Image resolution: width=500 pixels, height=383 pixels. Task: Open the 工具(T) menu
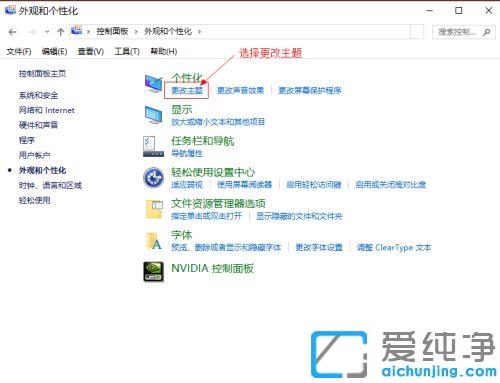pyautogui.click(x=127, y=51)
